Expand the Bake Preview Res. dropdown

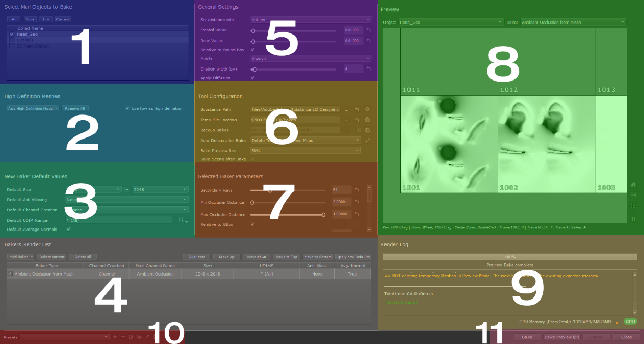[305, 150]
